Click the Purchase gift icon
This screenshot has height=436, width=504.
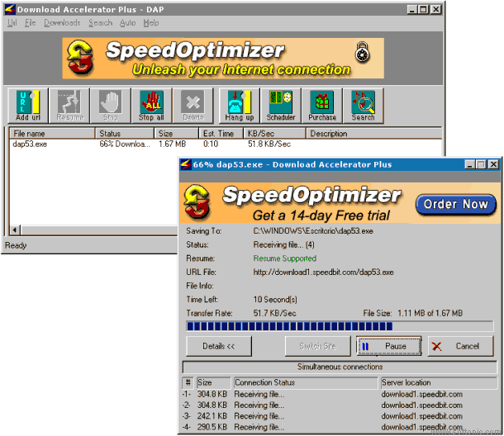[x=322, y=106]
